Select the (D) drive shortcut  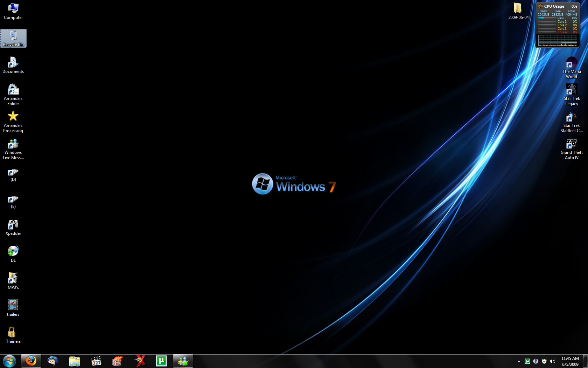click(x=13, y=175)
